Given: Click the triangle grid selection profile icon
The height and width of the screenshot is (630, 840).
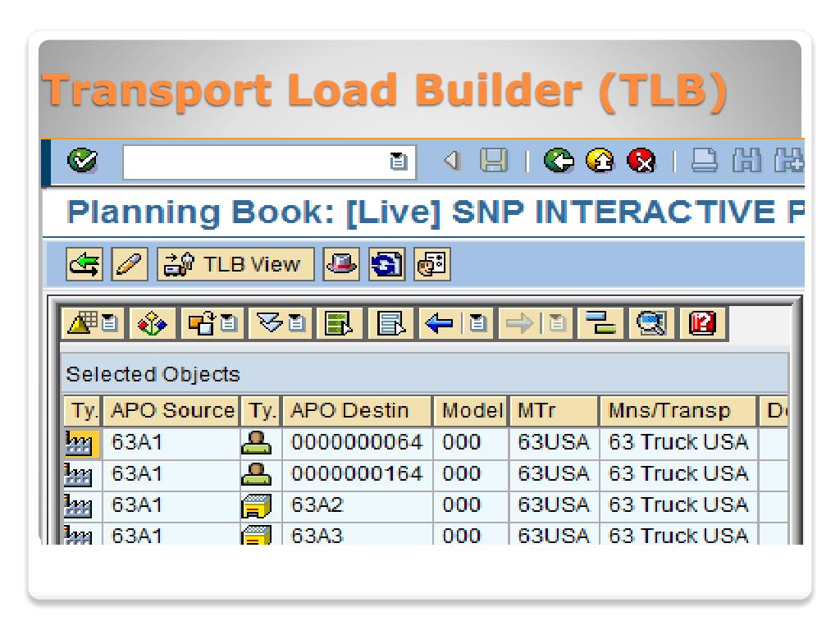Looking at the screenshot, I should (x=83, y=323).
